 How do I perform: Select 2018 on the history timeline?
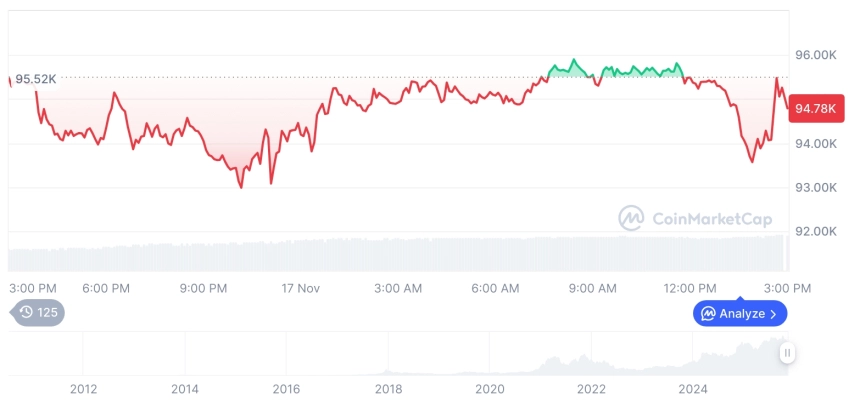388,389
